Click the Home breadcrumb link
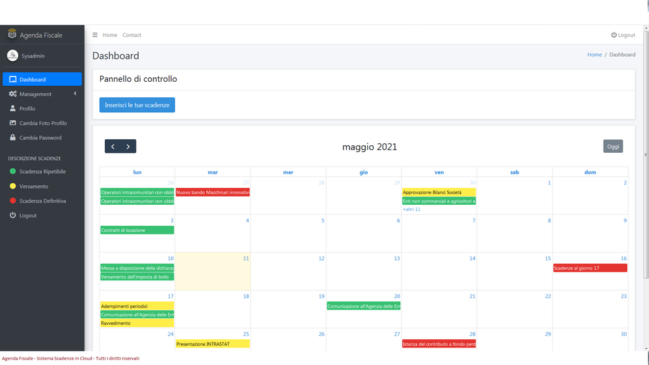649x365 pixels. (x=594, y=55)
